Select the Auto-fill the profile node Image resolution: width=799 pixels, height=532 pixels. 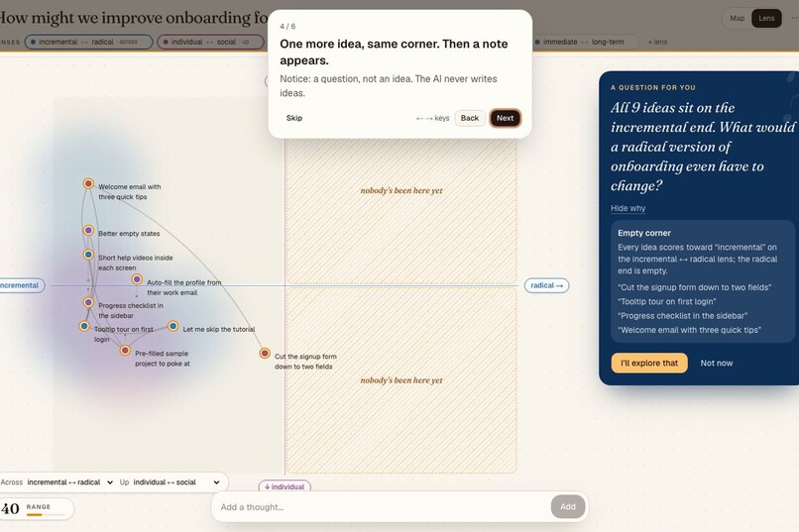pyautogui.click(x=137, y=279)
